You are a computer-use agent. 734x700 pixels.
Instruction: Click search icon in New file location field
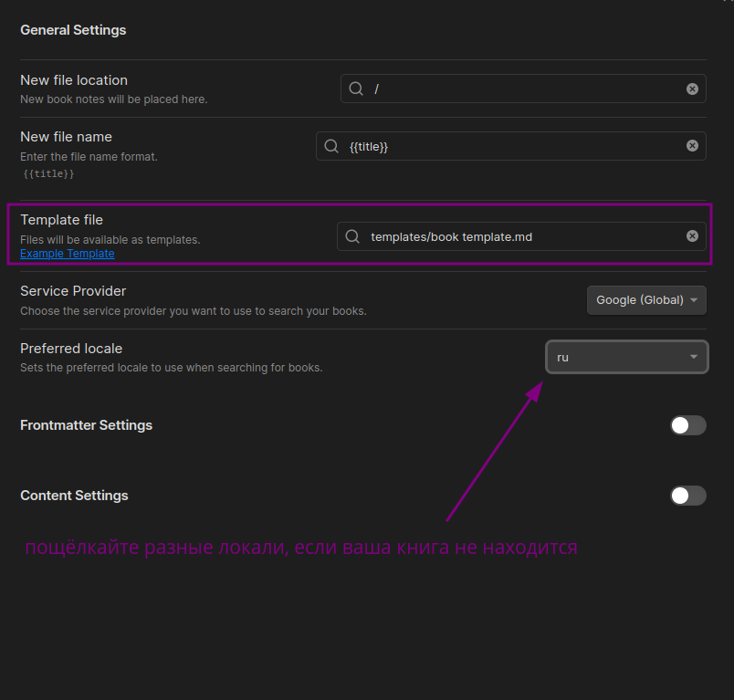356,89
